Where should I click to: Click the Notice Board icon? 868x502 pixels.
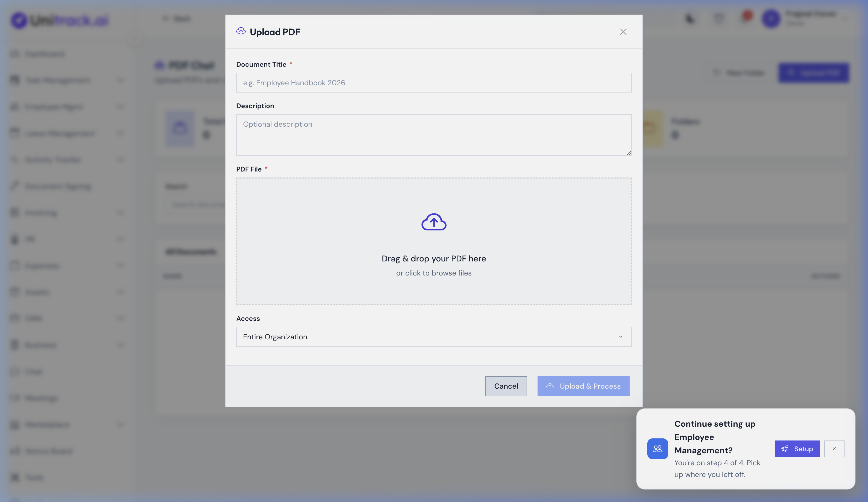coord(14,451)
